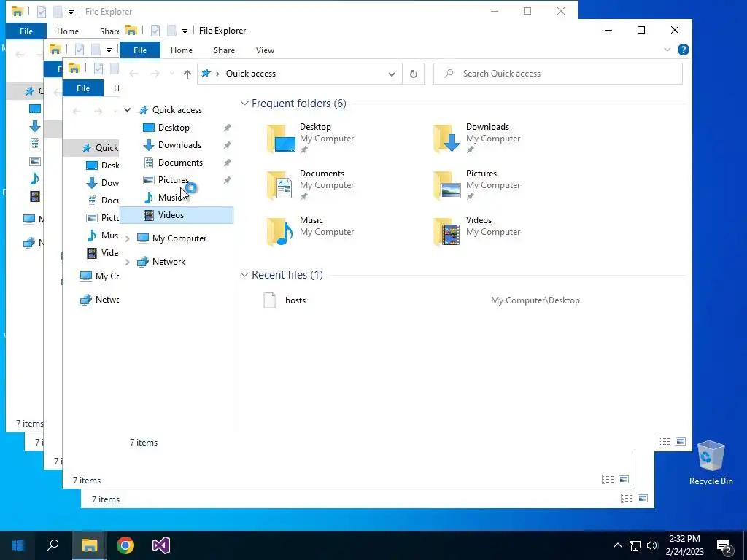Open the notification center icon

(x=724, y=547)
